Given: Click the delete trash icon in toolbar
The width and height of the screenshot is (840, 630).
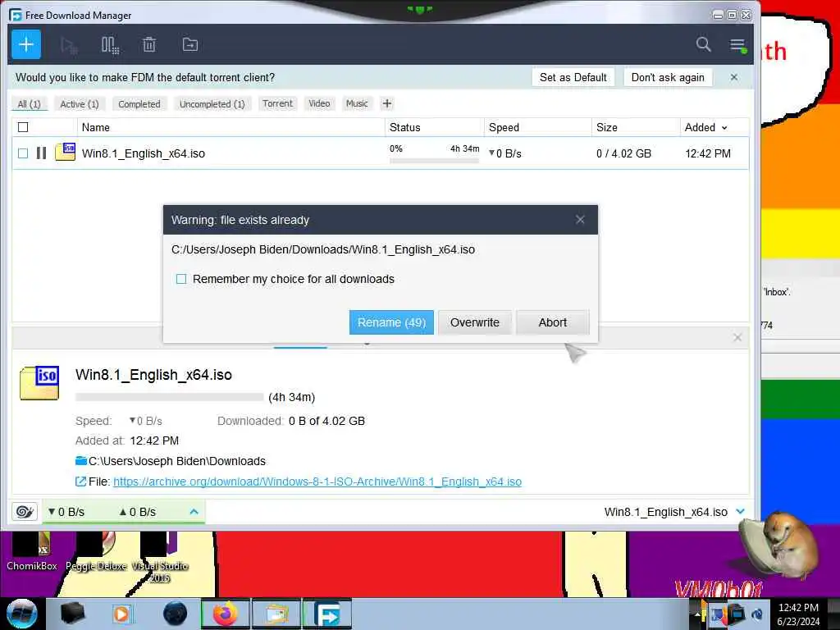Looking at the screenshot, I should point(149,45).
